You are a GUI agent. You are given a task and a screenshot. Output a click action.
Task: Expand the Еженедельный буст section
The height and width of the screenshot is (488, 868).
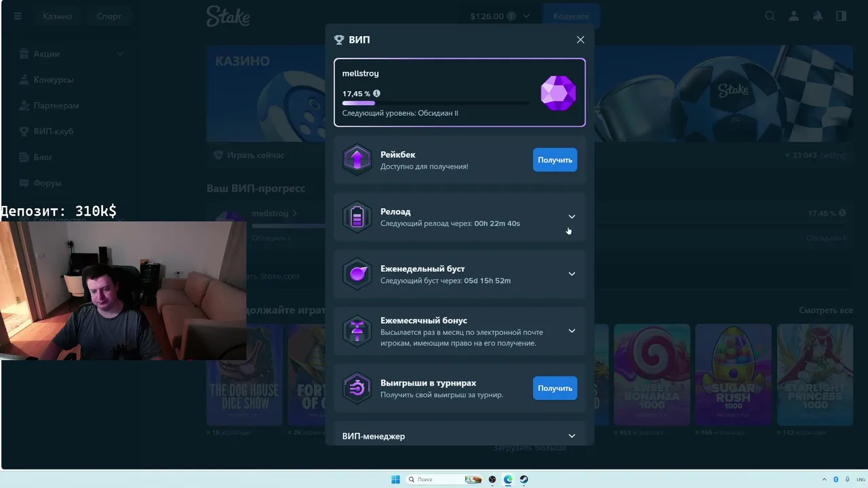pyautogui.click(x=572, y=274)
